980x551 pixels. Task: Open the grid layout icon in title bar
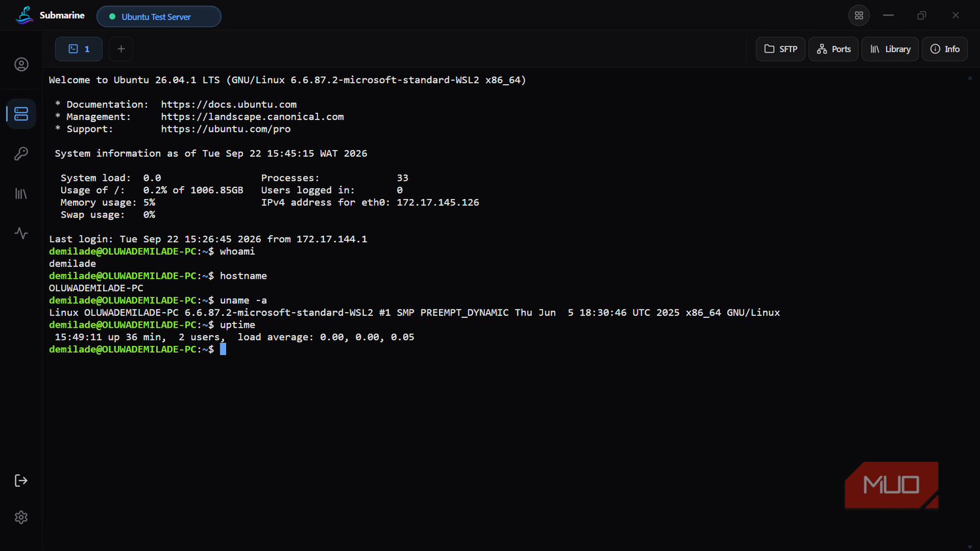click(x=859, y=15)
